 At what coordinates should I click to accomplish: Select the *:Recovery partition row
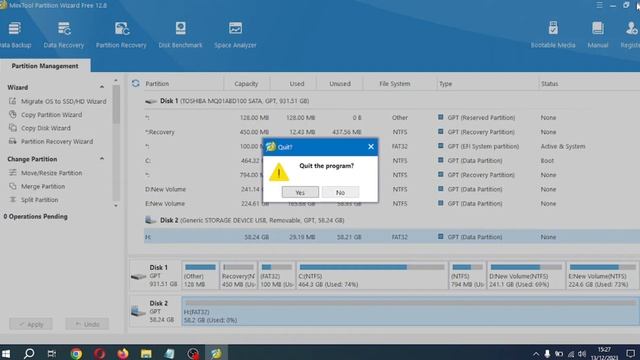(x=392, y=132)
